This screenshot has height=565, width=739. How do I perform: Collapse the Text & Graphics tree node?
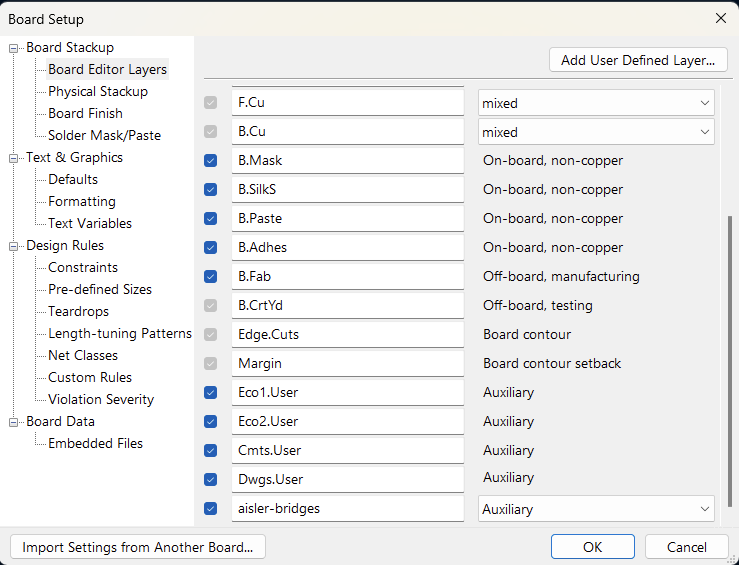(15, 158)
